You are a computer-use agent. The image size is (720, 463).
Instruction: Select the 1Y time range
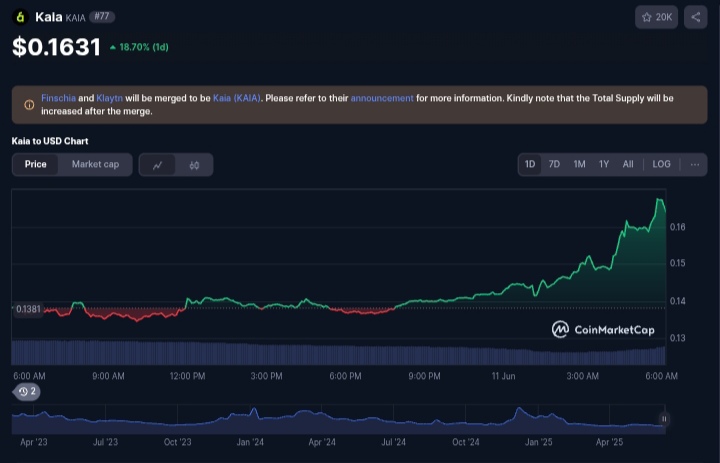pyautogui.click(x=604, y=164)
